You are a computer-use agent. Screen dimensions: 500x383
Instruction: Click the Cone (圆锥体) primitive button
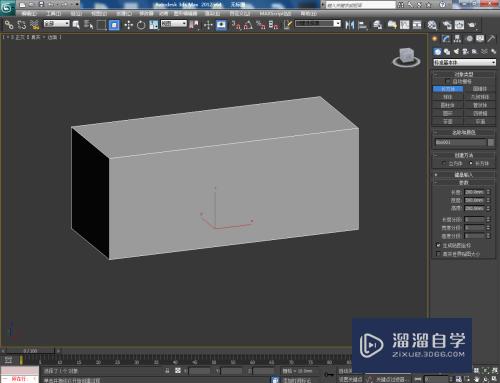click(x=480, y=89)
